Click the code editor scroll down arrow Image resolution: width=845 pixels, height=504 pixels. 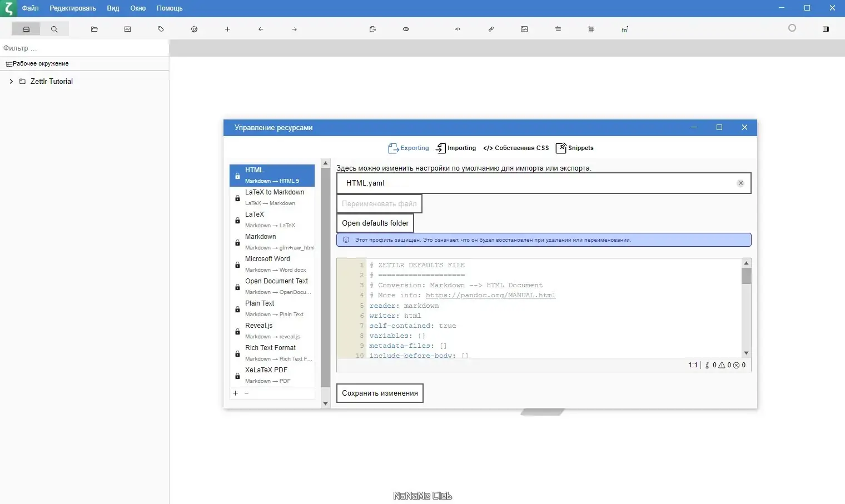[x=747, y=353]
